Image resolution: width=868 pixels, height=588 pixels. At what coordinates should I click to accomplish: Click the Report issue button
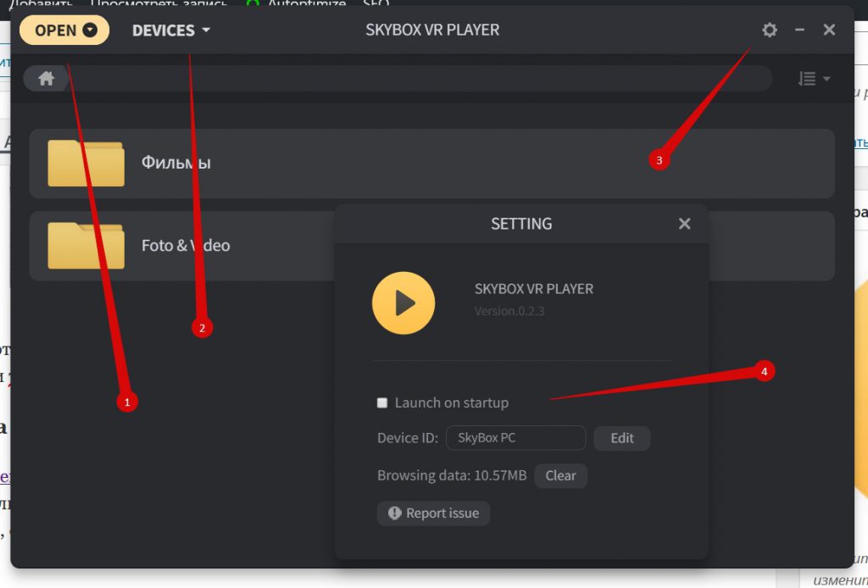click(433, 513)
